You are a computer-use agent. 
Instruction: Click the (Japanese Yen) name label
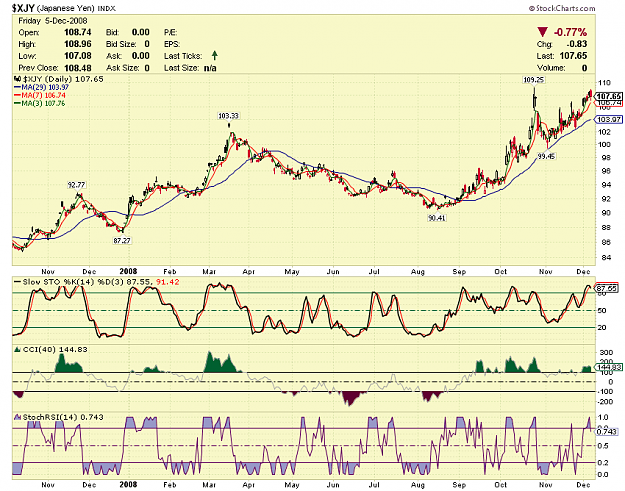pos(65,8)
